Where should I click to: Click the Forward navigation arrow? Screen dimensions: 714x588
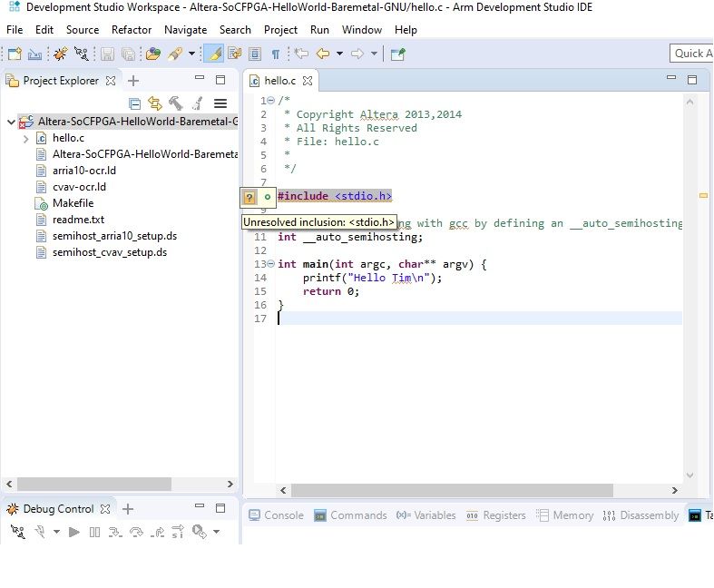(357, 54)
